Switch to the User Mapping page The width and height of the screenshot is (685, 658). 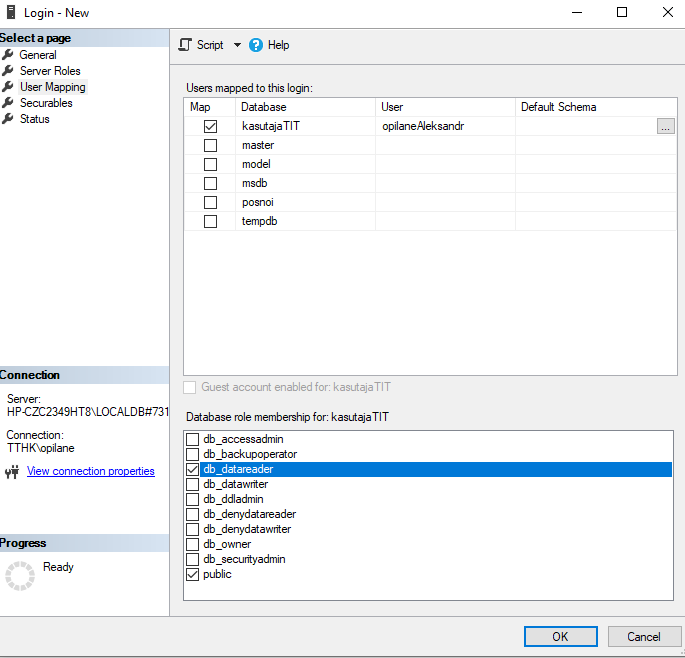click(x=52, y=87)
